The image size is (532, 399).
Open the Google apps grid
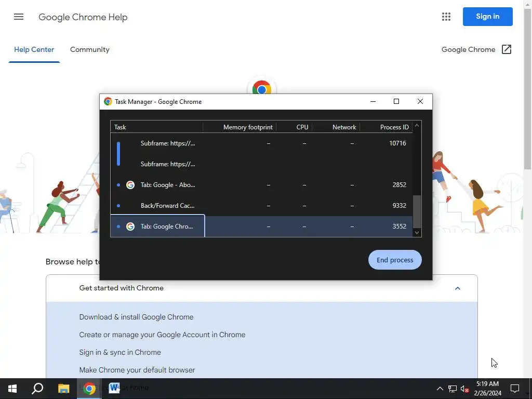tap(446, 17)
